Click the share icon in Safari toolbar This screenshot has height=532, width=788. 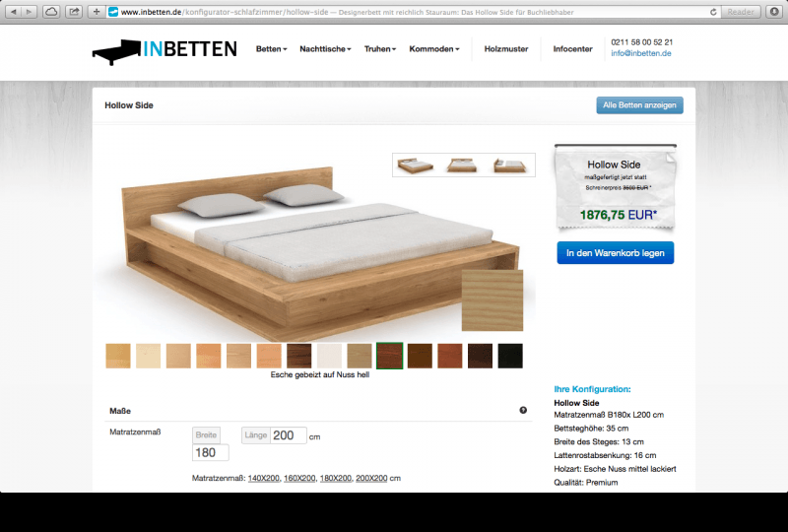click(74, 12)
